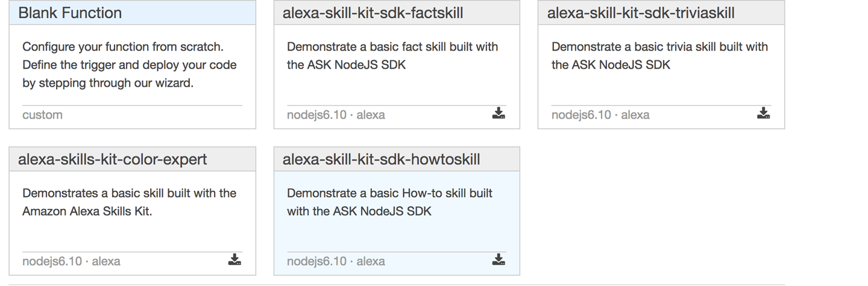Click 'Configure your function from scratch' description

129,64
